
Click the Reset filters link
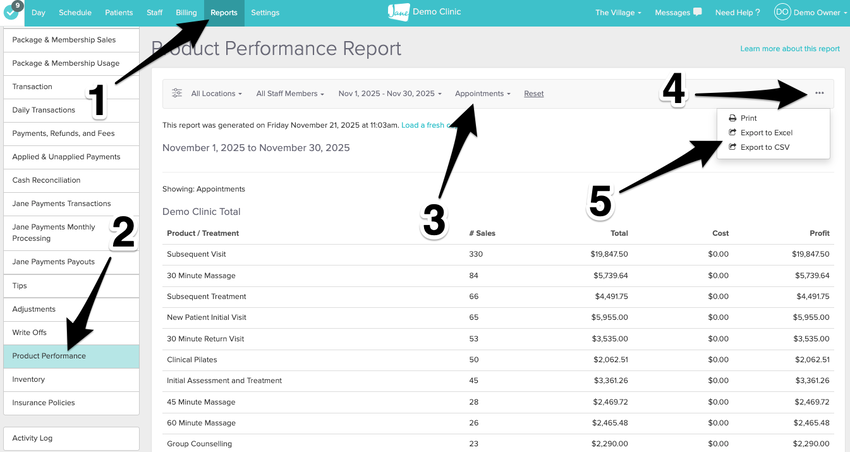pos(534,93)
